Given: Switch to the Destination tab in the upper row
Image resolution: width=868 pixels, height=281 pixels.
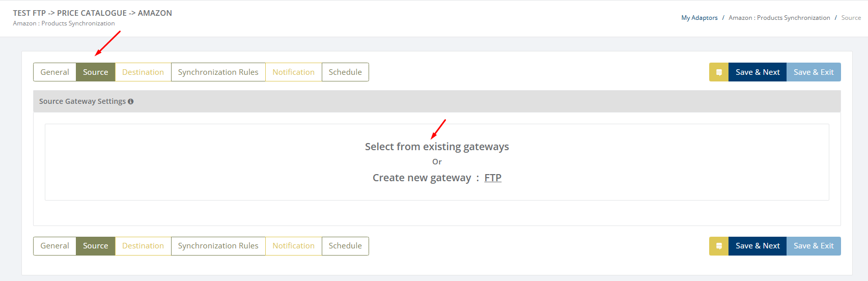Looking at the screenshot, I should point(143,72).
